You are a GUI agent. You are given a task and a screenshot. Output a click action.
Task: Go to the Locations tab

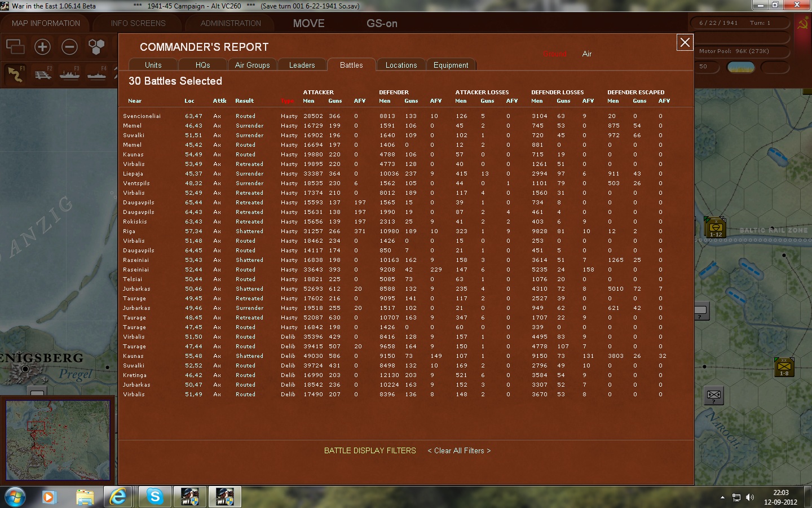click(x=401, y=65)
